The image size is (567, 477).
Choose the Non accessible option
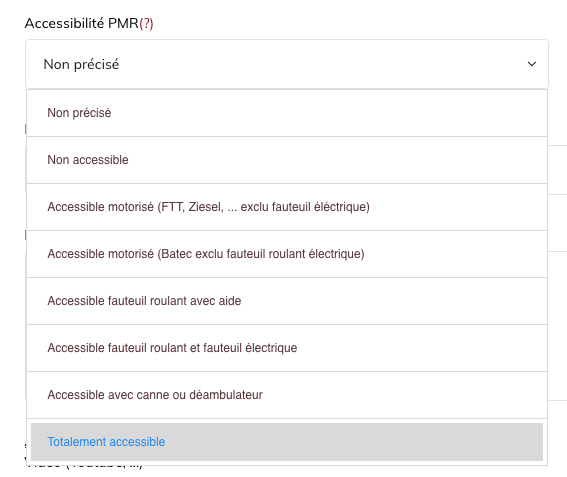click(x=287, y=160)
